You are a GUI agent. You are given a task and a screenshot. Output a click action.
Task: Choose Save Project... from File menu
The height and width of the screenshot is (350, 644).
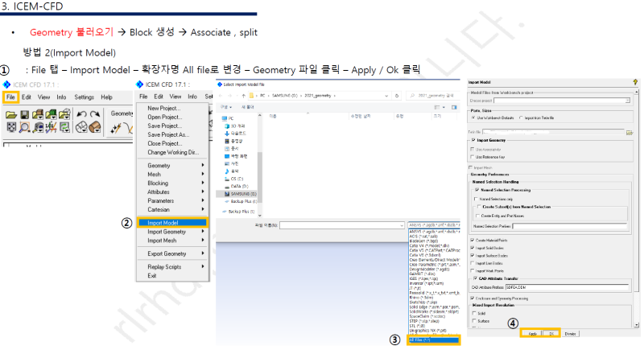[x=165, y=126]
